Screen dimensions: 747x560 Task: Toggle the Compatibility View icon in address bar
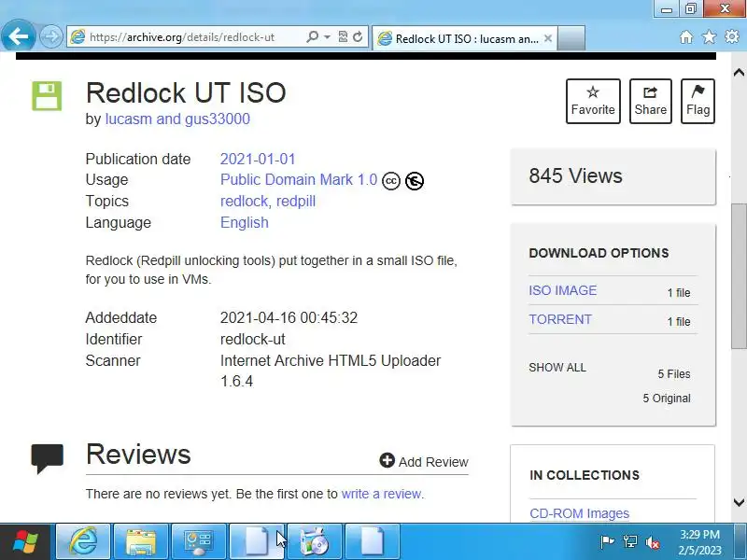pos(343,36)
